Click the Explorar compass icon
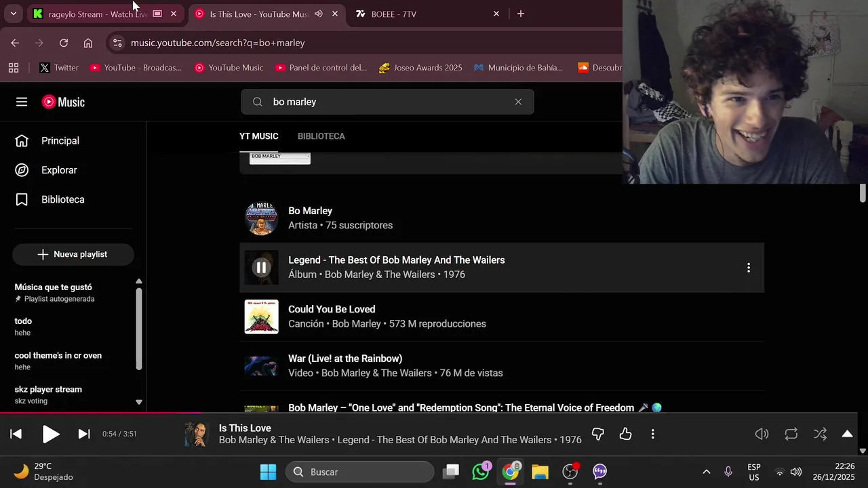This screenshot has width=868, height=488. pos(22,170)
